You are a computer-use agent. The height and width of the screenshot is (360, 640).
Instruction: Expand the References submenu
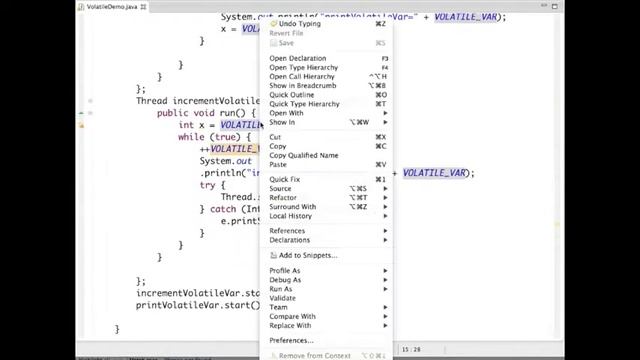(x=327, y=231)
